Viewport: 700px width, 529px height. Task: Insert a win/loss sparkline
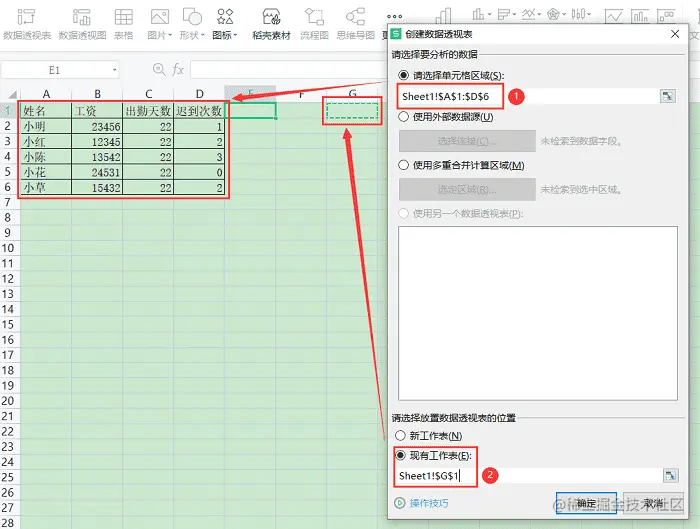coord(667,16)
